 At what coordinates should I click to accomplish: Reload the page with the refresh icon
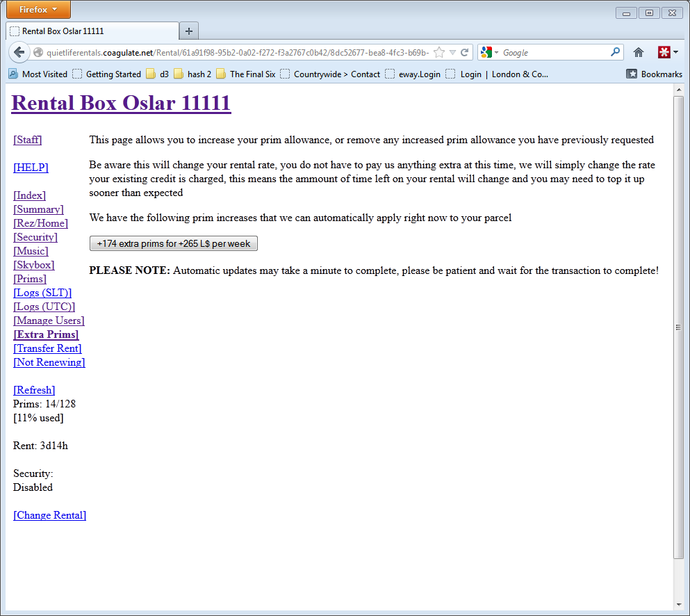(x=464, y=53)
